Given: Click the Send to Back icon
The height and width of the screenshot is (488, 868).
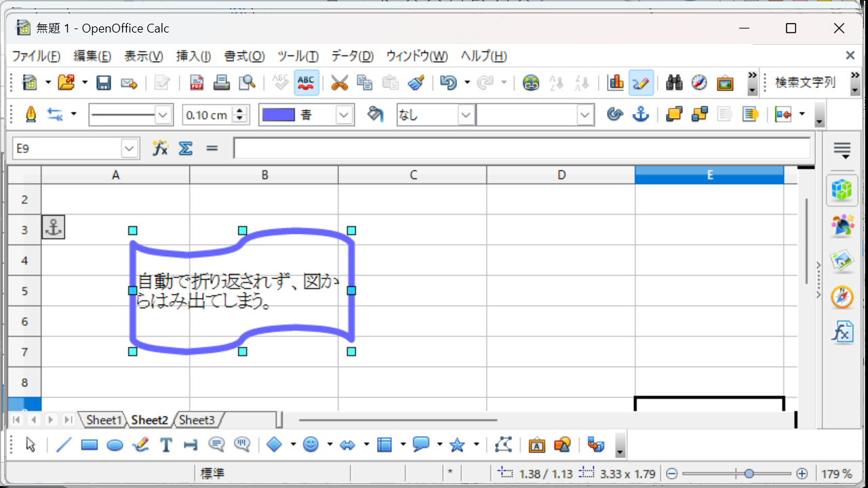Looking at the screenshot, I should 699,115.
